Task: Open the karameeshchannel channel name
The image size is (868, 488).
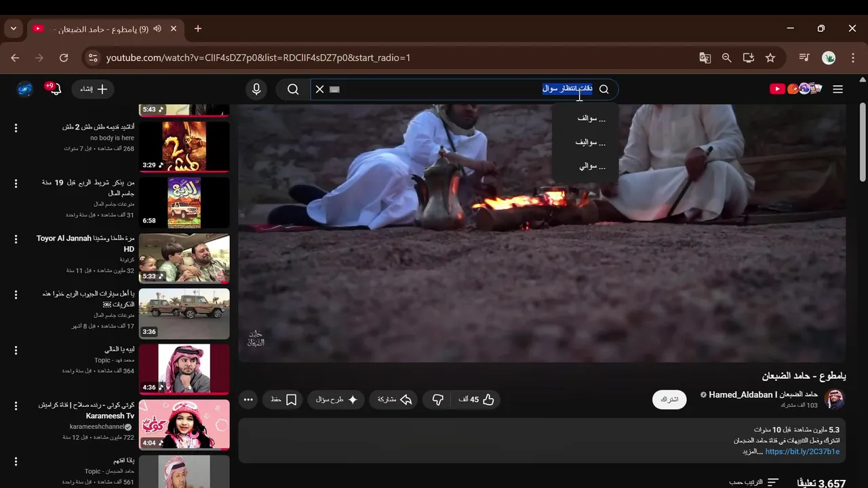Action: pyautogui.click(x=97, y=427)
